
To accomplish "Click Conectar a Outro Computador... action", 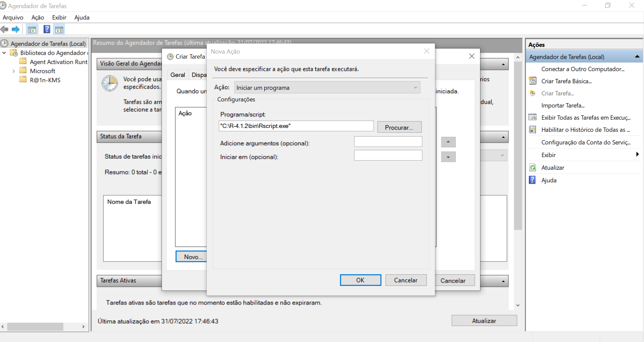I will (583, 69).
